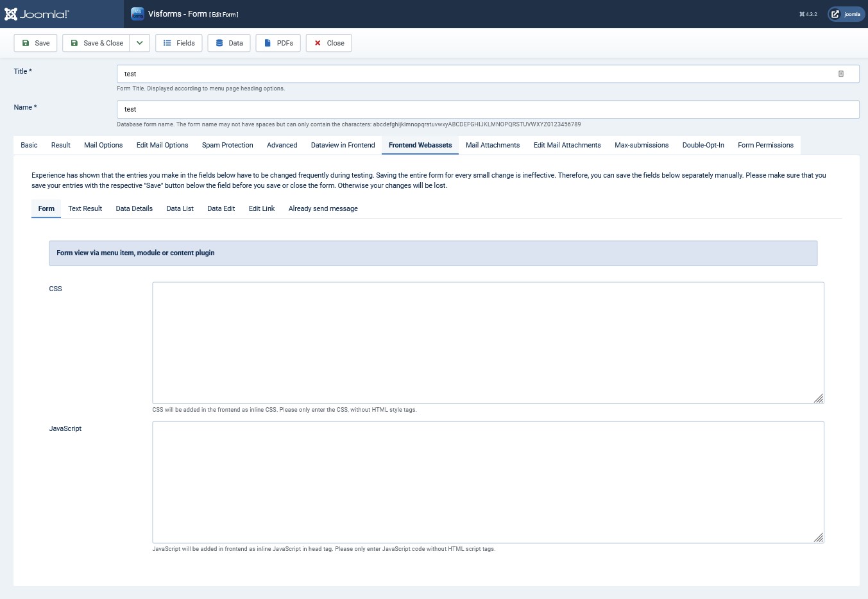Click the red X icon on the Close button

(318, 43)
